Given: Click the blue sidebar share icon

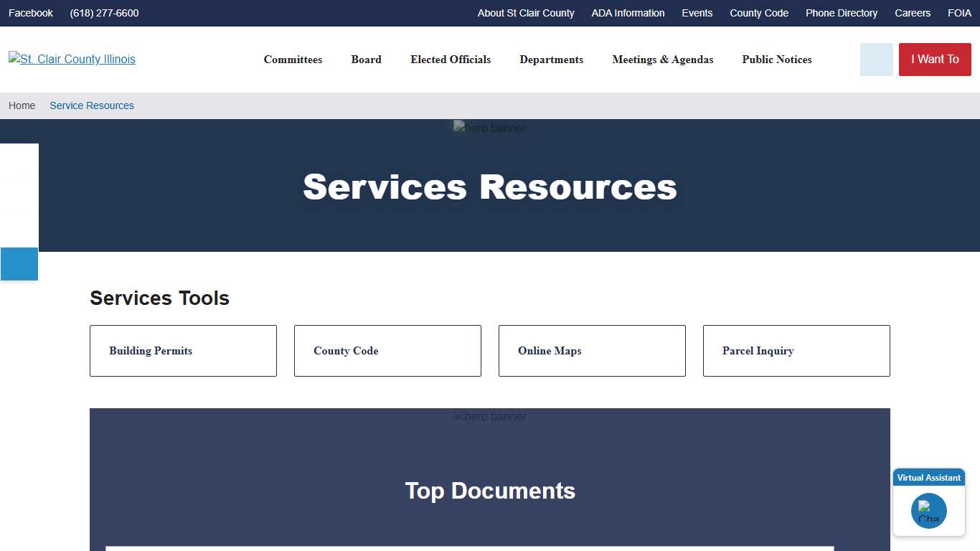Looking at the screenshot, I should click(x=19, y=264).
